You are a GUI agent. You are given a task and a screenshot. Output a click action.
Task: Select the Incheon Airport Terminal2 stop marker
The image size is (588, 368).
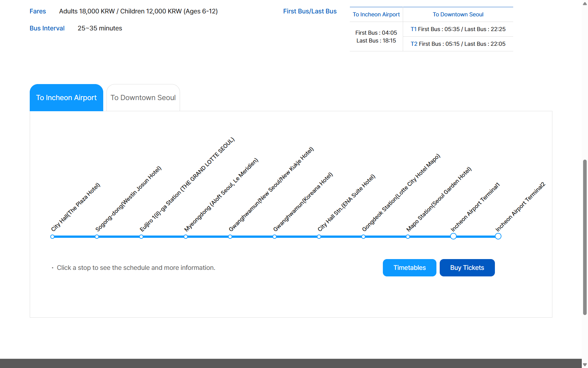[x=498, y=236]
